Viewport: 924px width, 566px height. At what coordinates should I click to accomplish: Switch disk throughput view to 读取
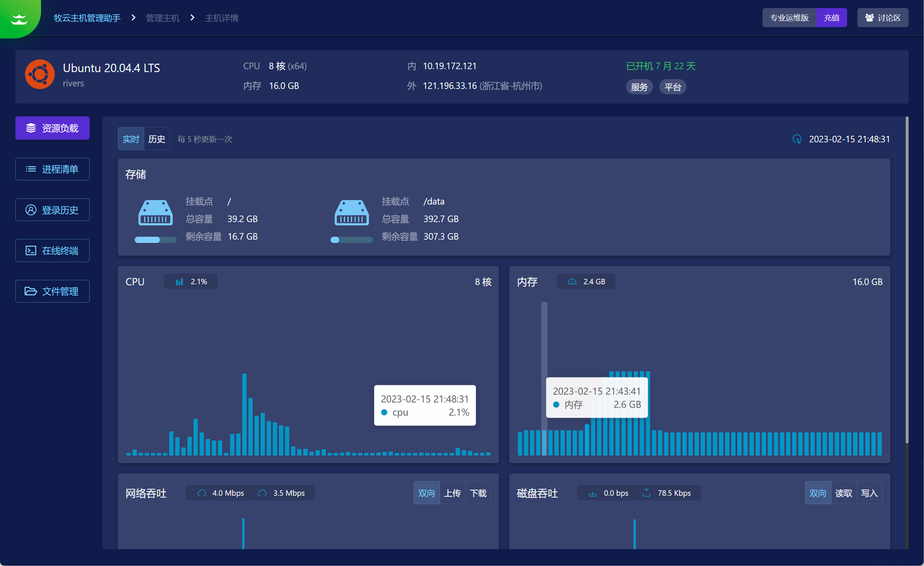pos(843,493)
